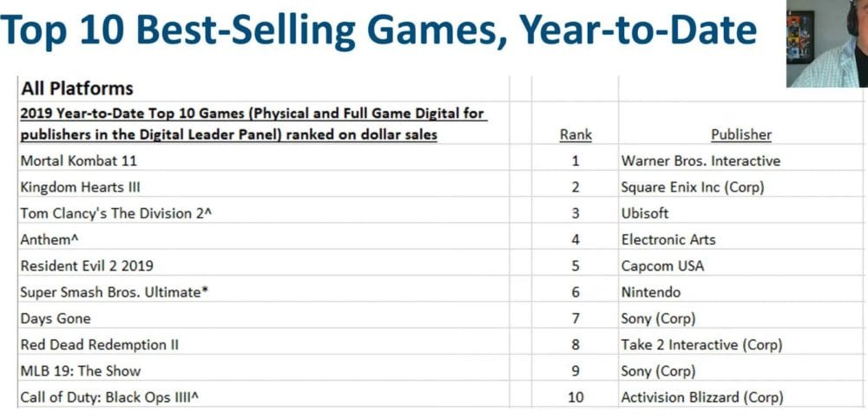Image resolution: width=868 pixels, height=419 pixels.
Task: Select Red Dead Redemption II cell
Action: [100, 344]
